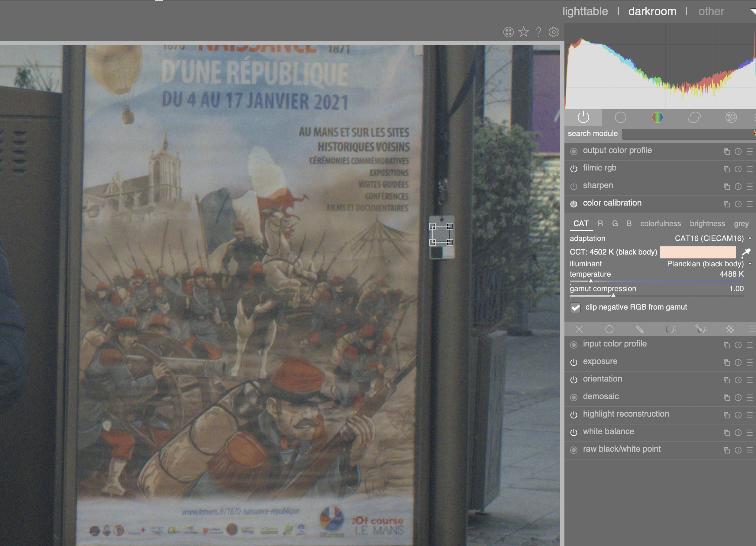Select the color modules group icon
Viewport: 756px width, 546px height.
[x=657, y=117]
